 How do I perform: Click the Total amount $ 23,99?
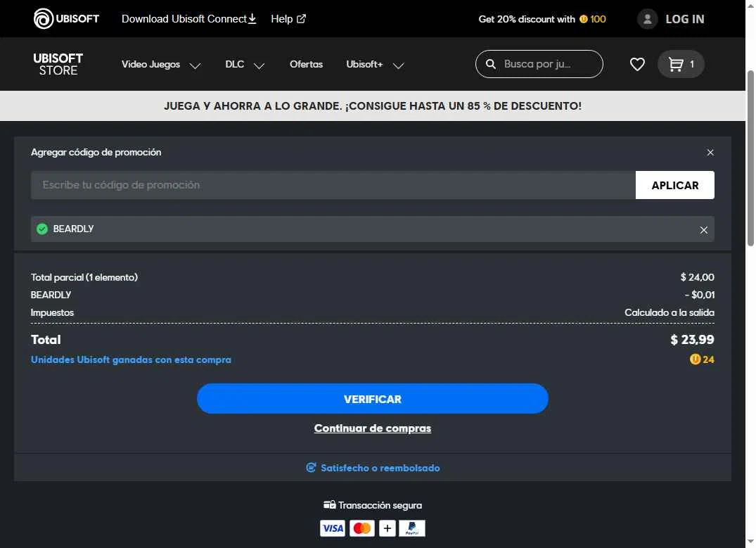click(x=692, y=340)
